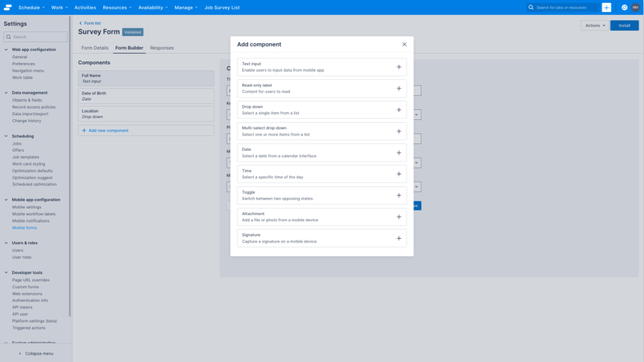Collapse the Web app configuration section
Image resolution: width=644 pixels, height=362 pixels.
point(7,50)
